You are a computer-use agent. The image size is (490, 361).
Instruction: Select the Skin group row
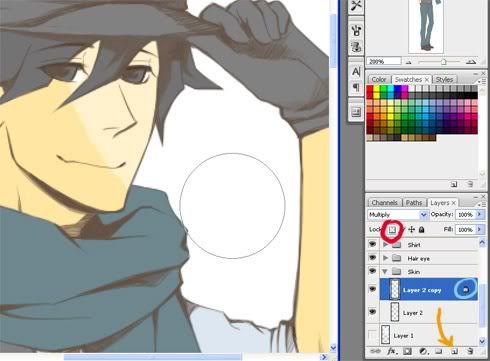[x=429, y=272]
